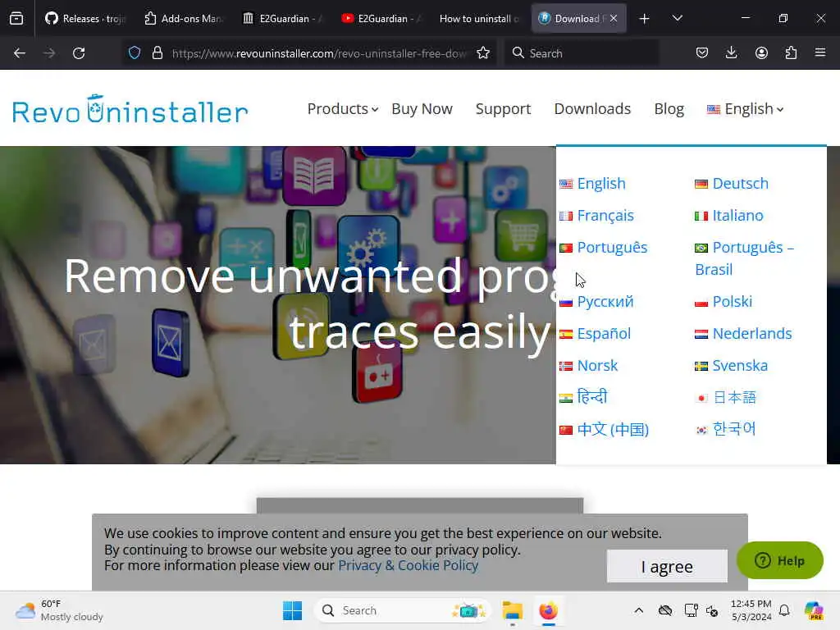Open the extensions puzzle icon
This screenshot has width=840, height=630.
(791, 52)
